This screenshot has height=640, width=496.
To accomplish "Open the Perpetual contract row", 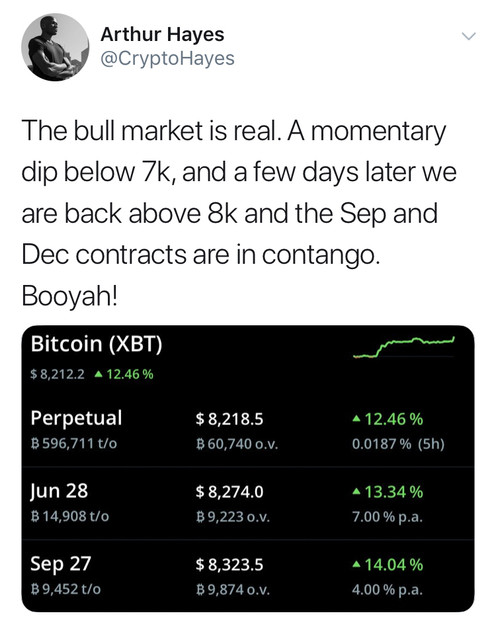I will tap(248, 430).
